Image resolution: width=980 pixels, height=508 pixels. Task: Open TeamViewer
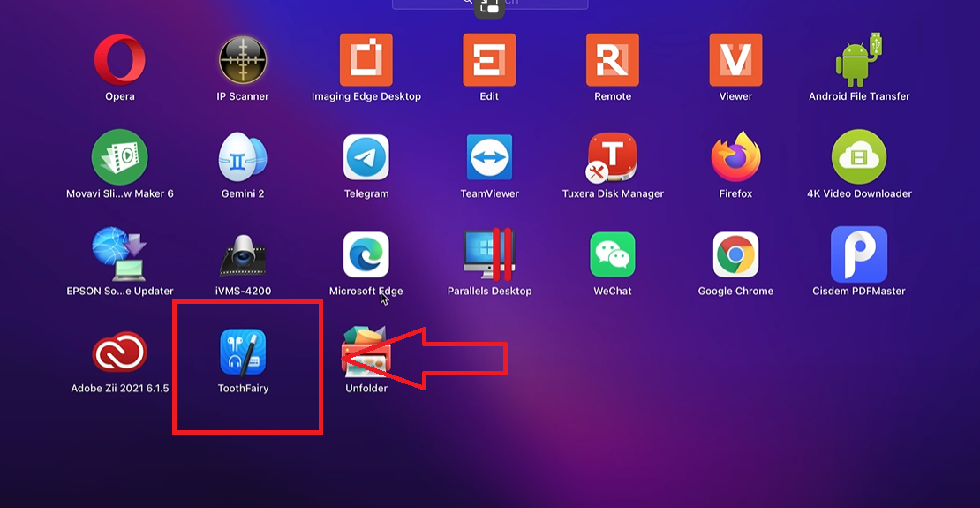pyautogui.click(x=489, y=157)
